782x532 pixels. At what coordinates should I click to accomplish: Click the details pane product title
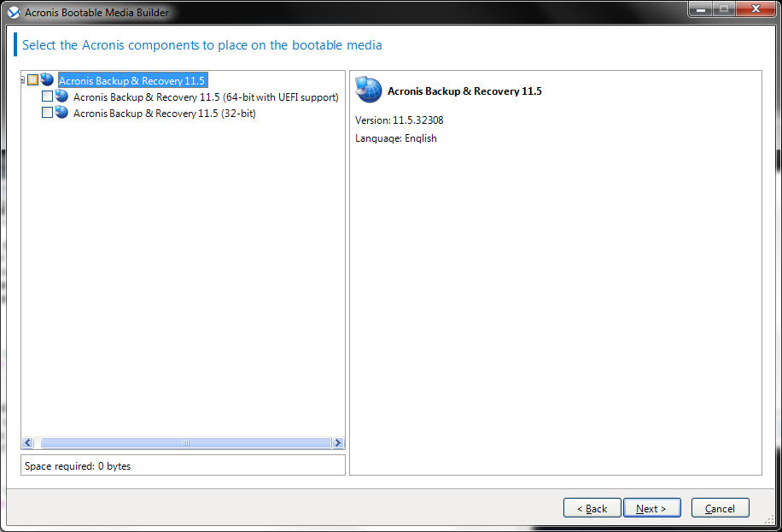point(464,91)
